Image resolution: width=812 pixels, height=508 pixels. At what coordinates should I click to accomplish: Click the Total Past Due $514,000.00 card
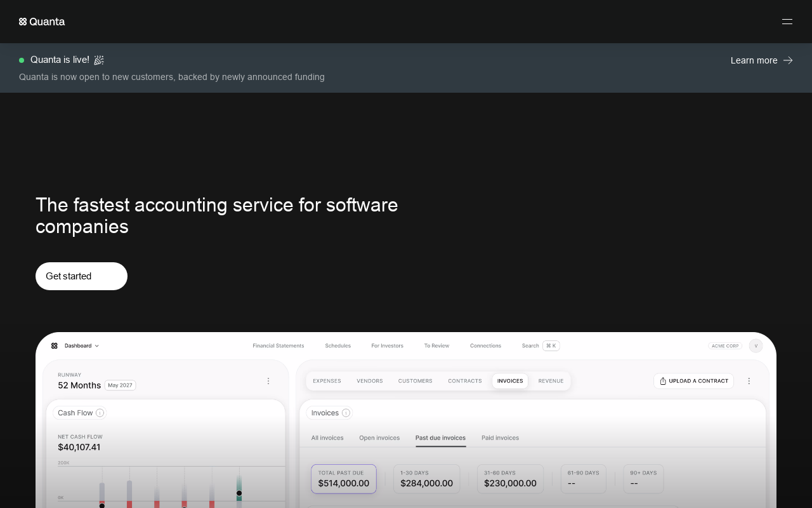pos(344,479)
